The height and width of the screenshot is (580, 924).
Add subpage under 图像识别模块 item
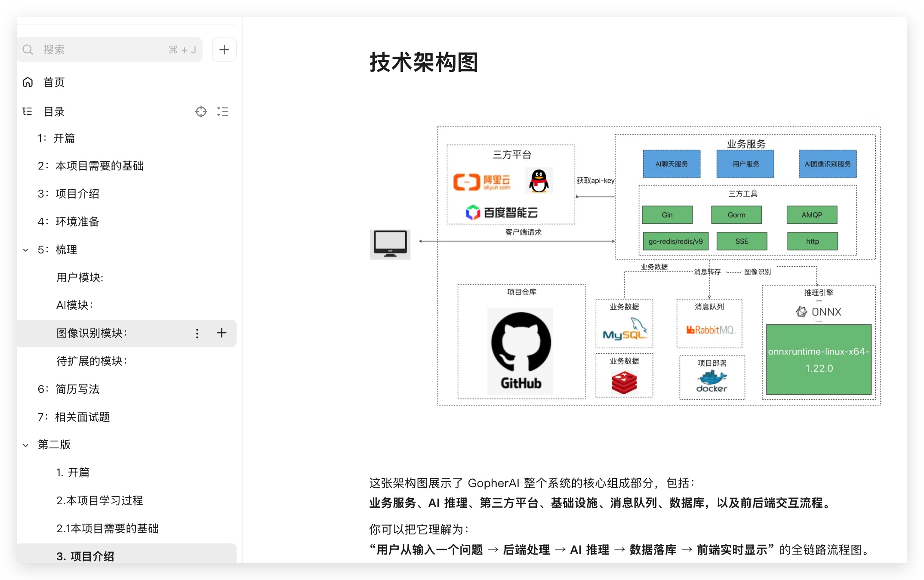(222, 333)
